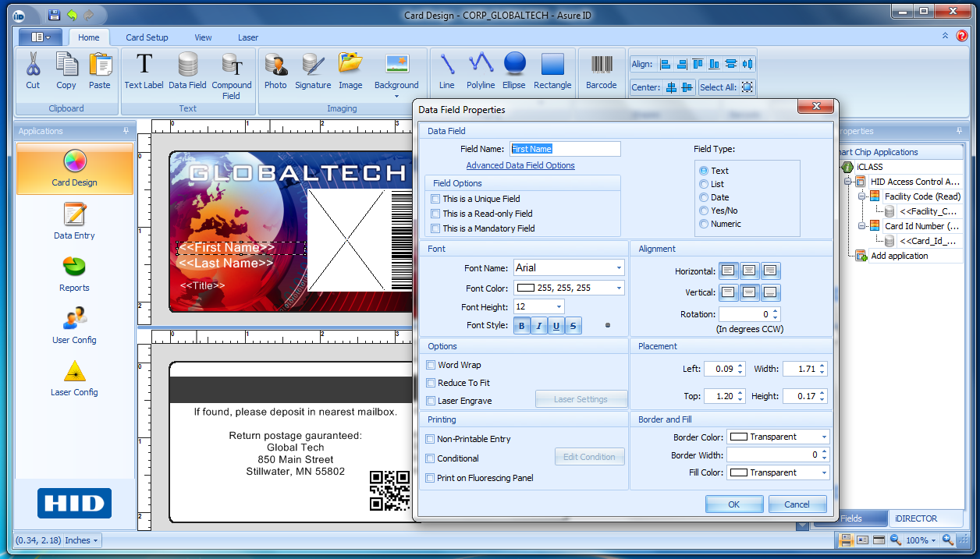Open User Config application
The image size is (980, 559).
[x=75, y=326]
